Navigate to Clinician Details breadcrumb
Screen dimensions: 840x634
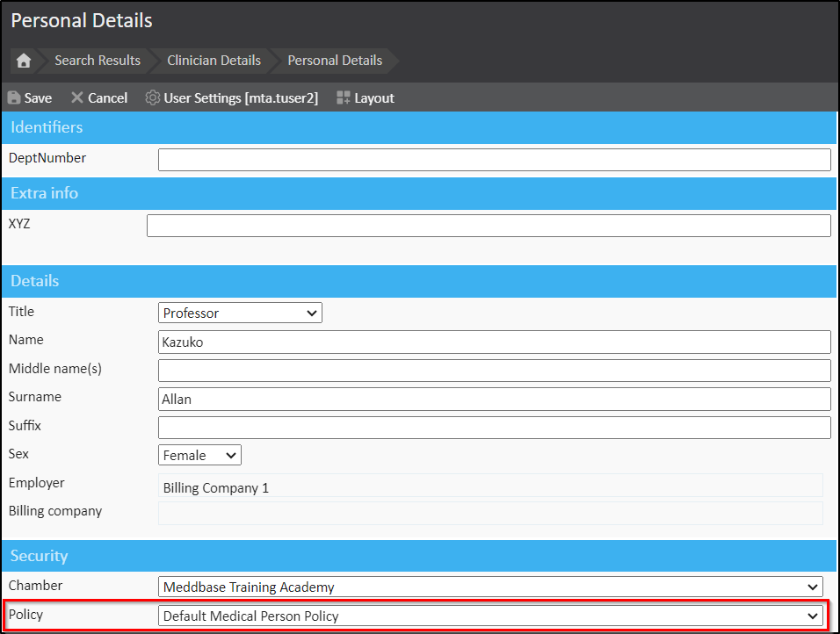(214, 61)
